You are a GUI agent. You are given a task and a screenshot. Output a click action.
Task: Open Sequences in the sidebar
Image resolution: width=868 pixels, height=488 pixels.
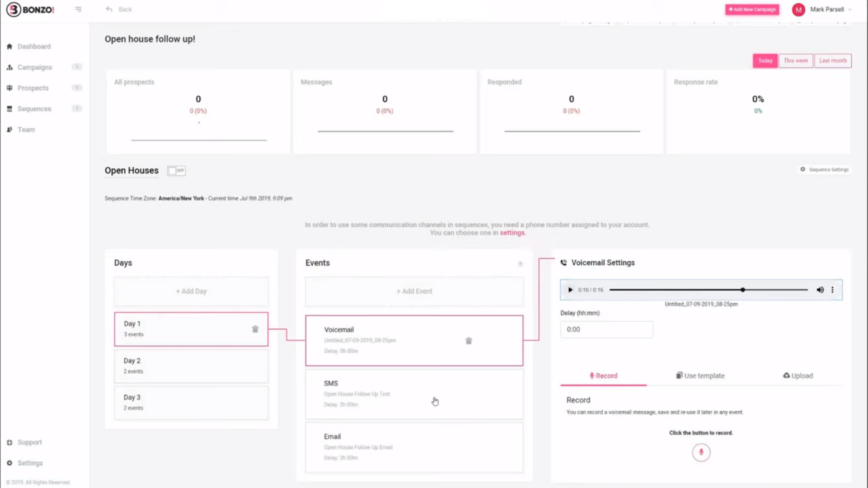(x=34, y=109)
